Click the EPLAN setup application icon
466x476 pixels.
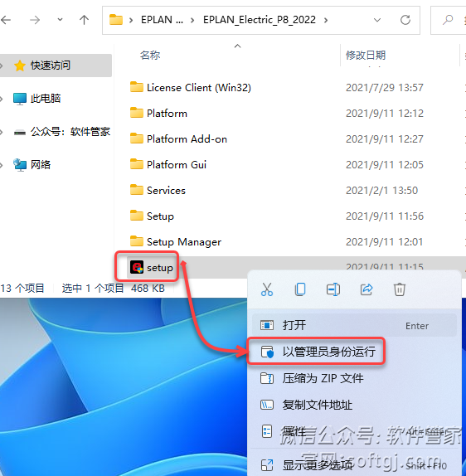click(137, 268)
